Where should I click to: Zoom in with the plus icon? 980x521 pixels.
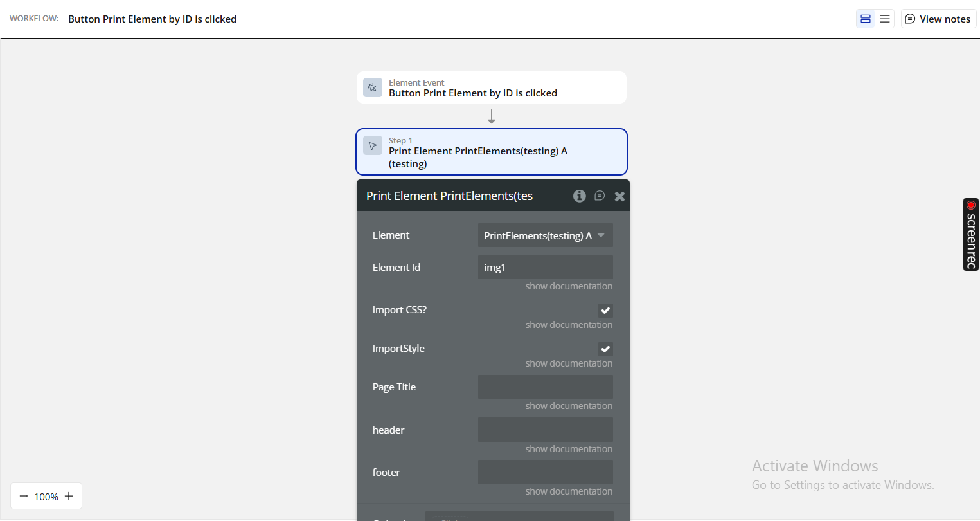(x=69, y=496)
